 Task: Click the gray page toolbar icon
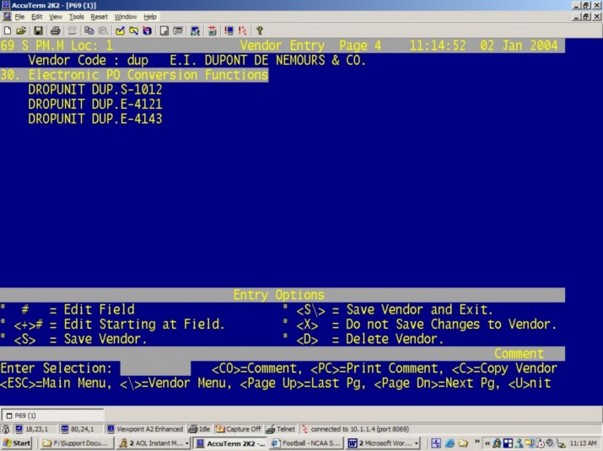pos(164,31)
